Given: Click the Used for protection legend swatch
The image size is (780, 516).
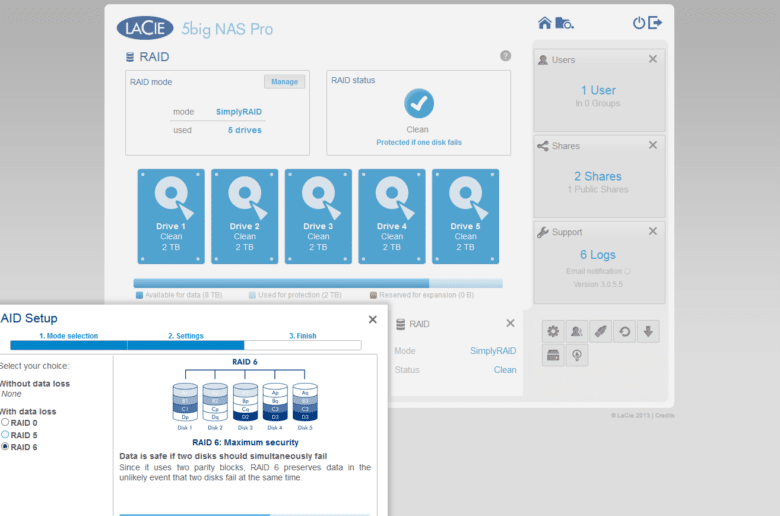Looking at the screenshot, I should [x=252, y=295].
